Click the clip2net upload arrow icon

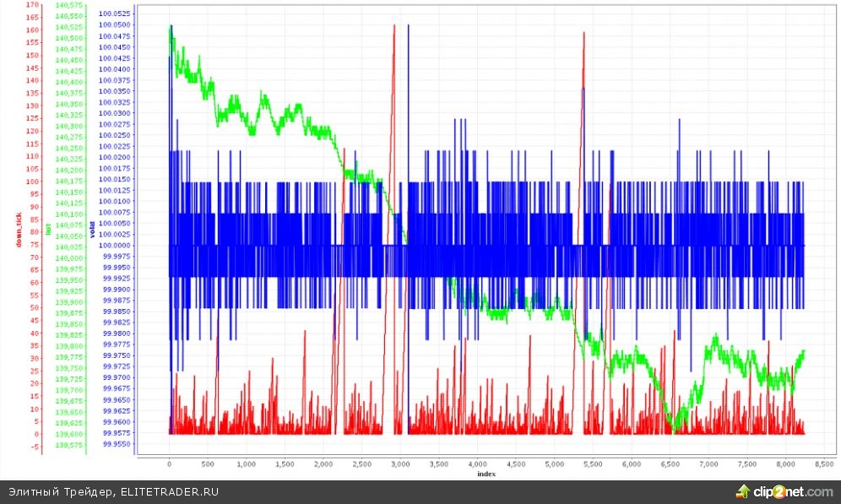(743, 491)
